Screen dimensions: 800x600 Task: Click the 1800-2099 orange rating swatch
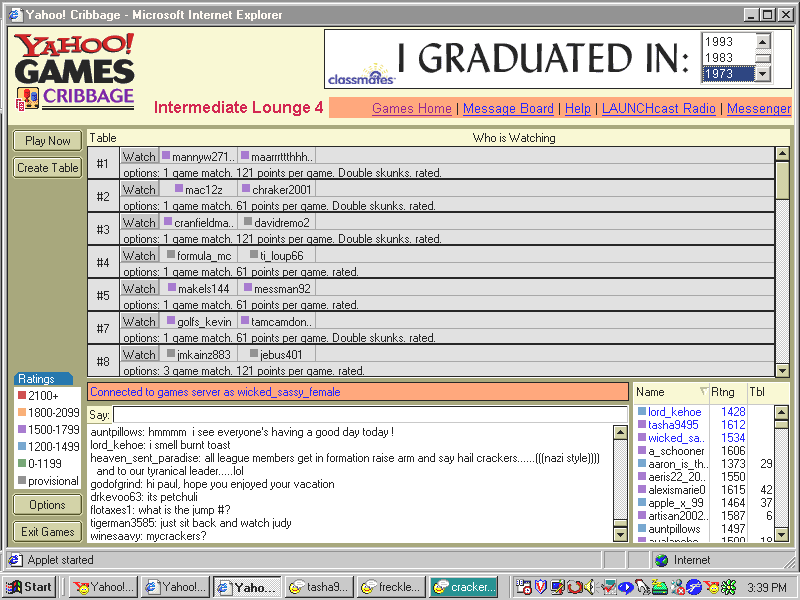point(22,412)
